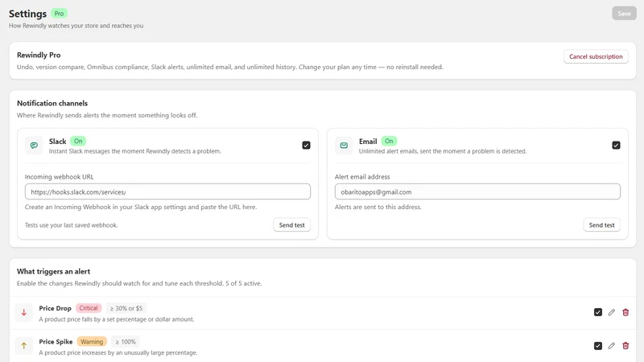
Task: Disable the Email notification channel checkbox
Action: pyautogui.click(x=616, y=146)
